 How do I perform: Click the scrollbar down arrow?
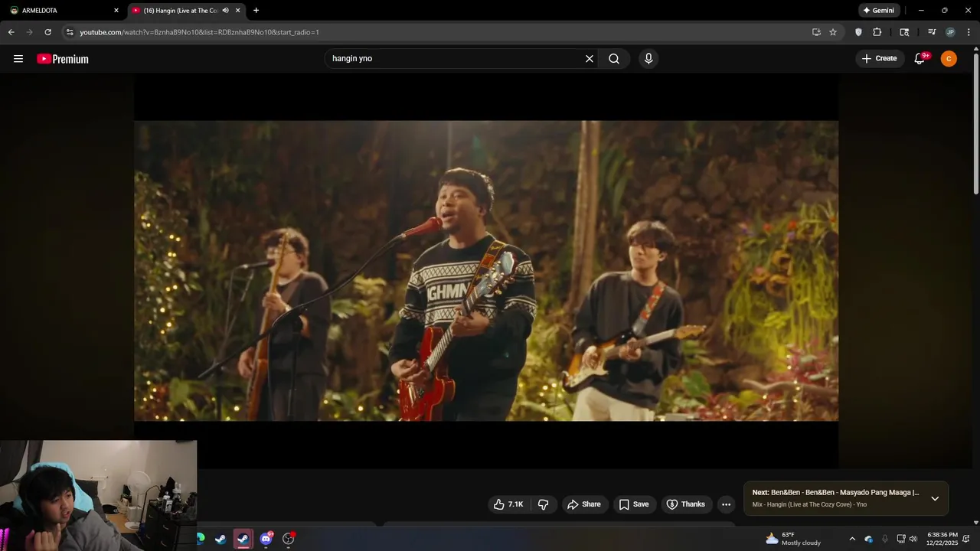tap(975, 522)
